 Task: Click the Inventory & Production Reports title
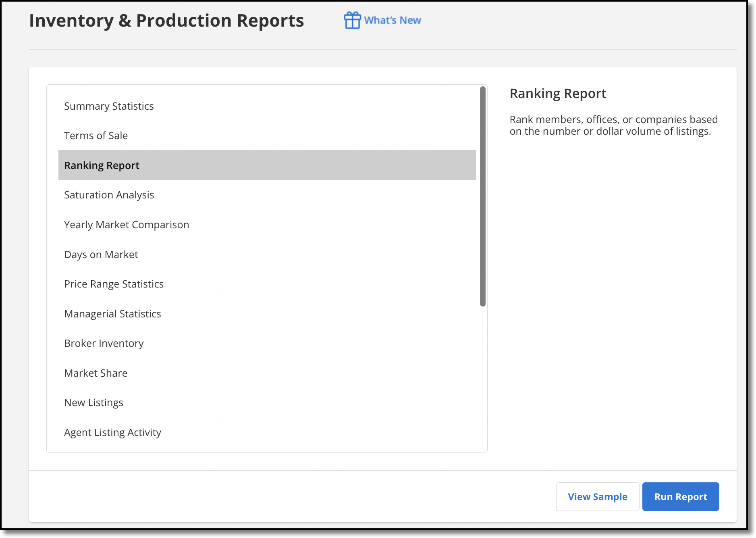pyautogui.click(x=166, y=21)
